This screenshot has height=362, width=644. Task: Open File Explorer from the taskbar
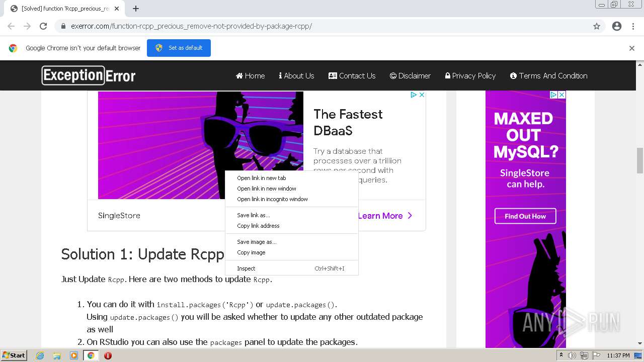click(x=57, y=355)
